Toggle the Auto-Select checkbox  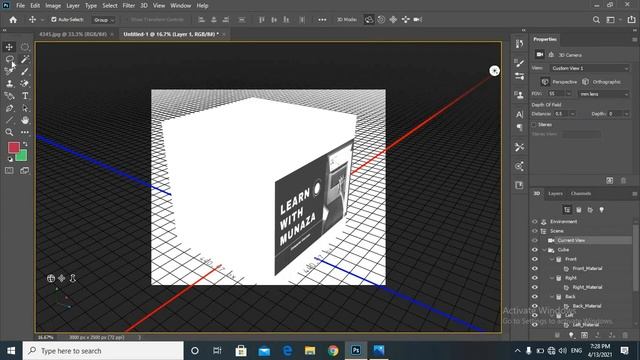54,20
